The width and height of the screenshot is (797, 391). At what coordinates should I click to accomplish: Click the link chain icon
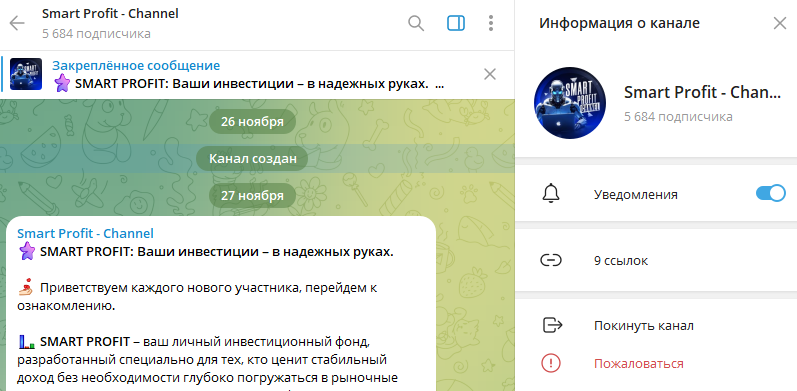click(x=551, y=260)
